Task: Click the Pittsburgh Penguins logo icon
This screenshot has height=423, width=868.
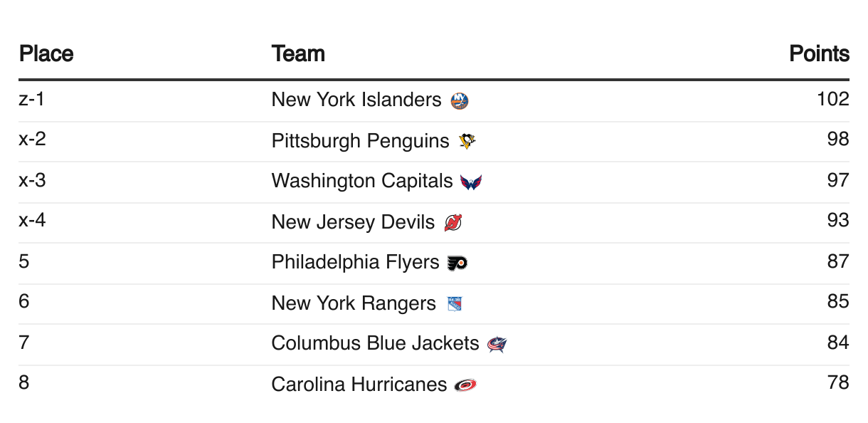Action: (467, 142)
